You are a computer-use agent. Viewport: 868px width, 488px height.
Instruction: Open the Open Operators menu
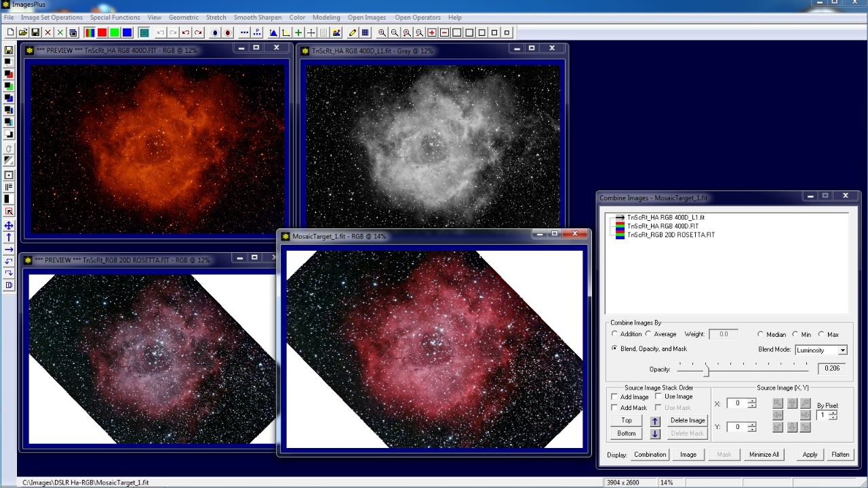click(x=418, y=18)
